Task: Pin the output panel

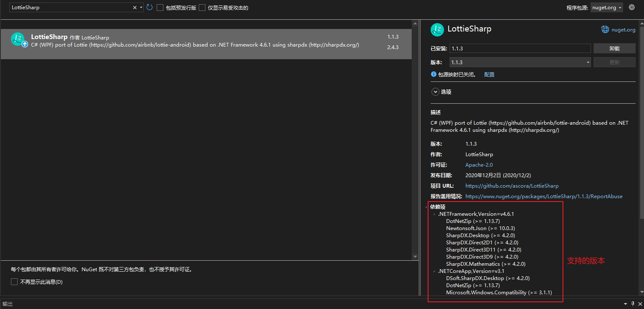Action: [x=633, y=304]
